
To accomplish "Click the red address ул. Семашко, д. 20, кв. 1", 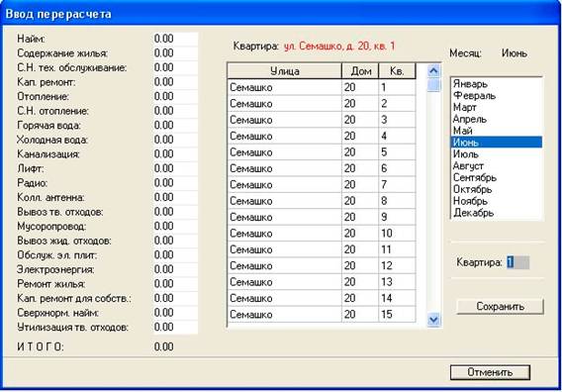I will click(339, 46).
